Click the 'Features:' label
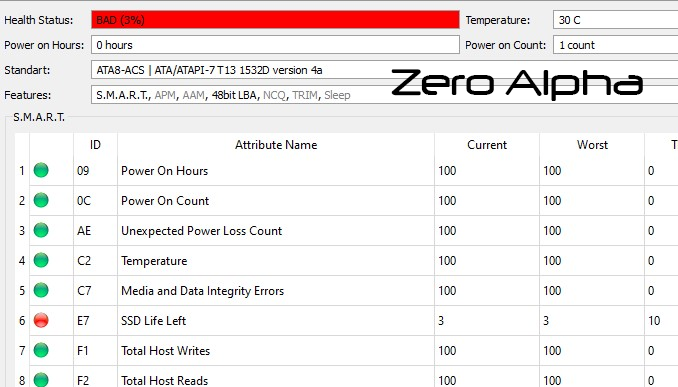The width and height of the screenshot is (678, 387). (x=28, y=95)
